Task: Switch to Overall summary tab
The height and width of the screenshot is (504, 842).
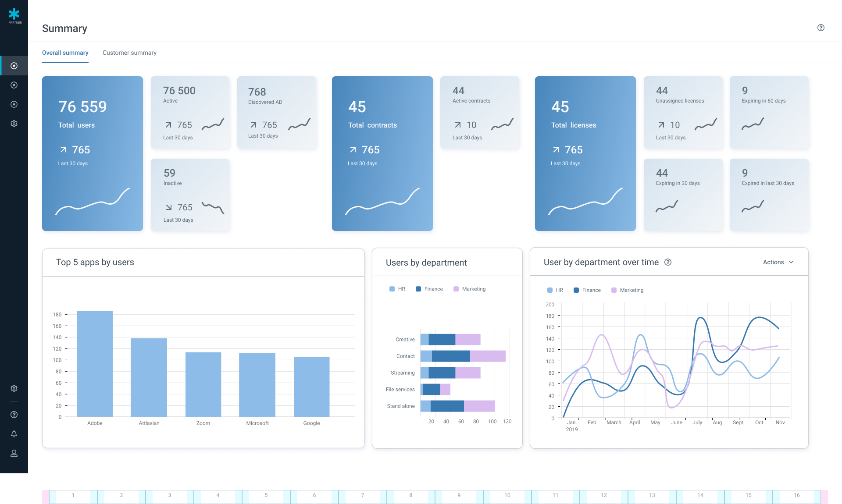Action: click(65, 53)
